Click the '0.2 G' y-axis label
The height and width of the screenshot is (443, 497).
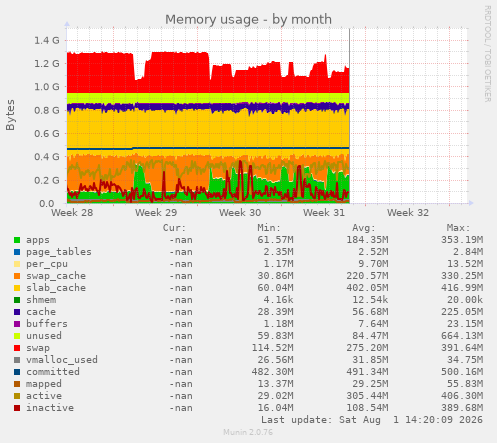coord(47,180)
